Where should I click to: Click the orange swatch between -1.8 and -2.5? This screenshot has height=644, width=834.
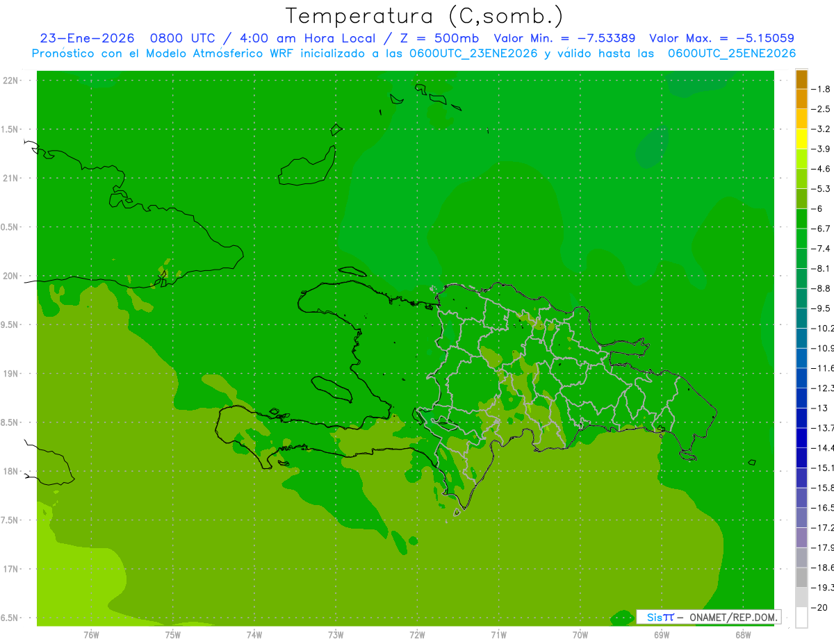801,99
